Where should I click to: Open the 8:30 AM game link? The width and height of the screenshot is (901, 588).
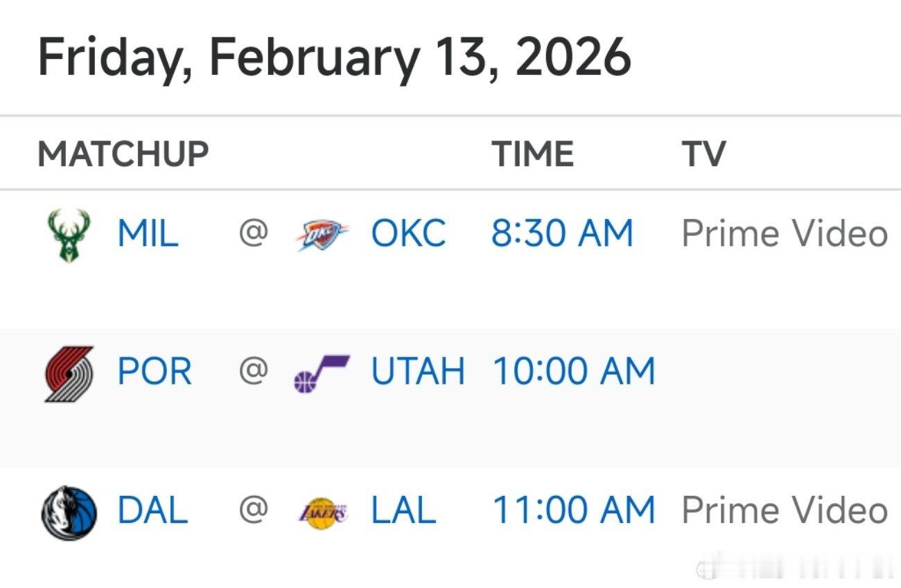click(562, 234)
